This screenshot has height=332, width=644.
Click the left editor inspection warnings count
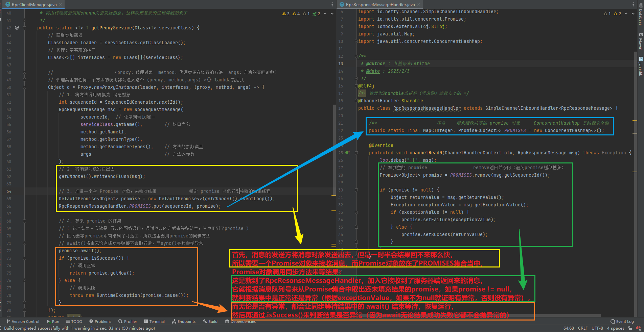[301, 14]
